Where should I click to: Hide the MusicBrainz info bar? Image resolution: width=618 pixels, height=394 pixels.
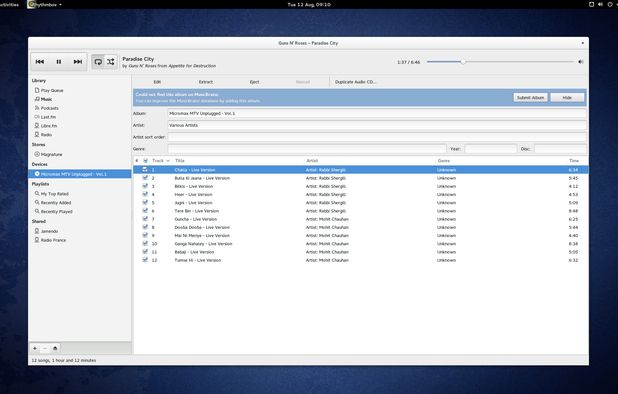pos(567,97)
